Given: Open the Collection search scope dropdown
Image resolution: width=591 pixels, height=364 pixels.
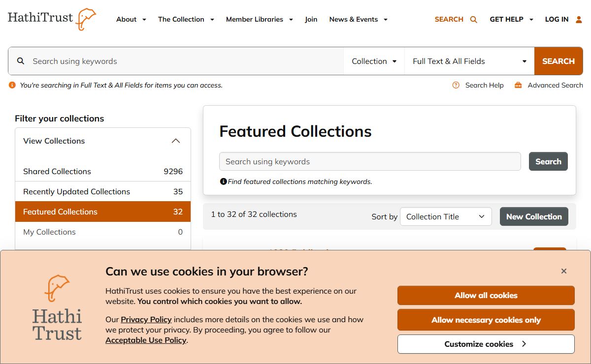Looking at the screenshot, I should coord(374,61).
